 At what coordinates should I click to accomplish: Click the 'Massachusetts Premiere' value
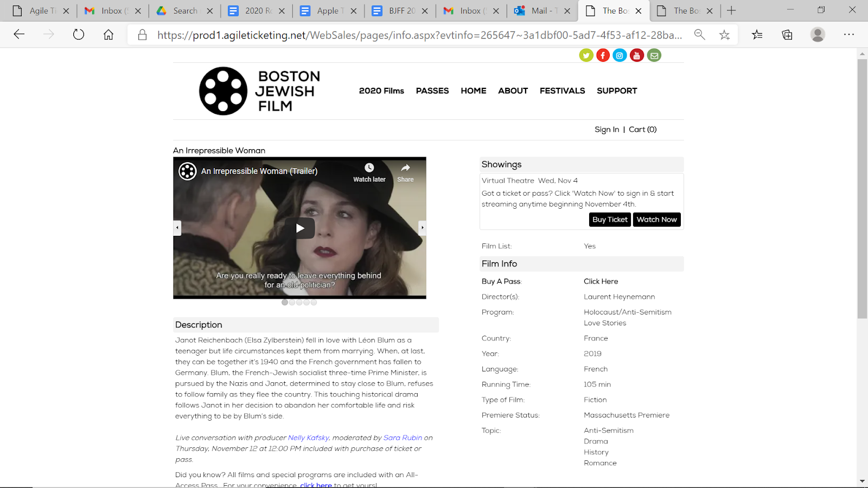(x=627, y=415)
